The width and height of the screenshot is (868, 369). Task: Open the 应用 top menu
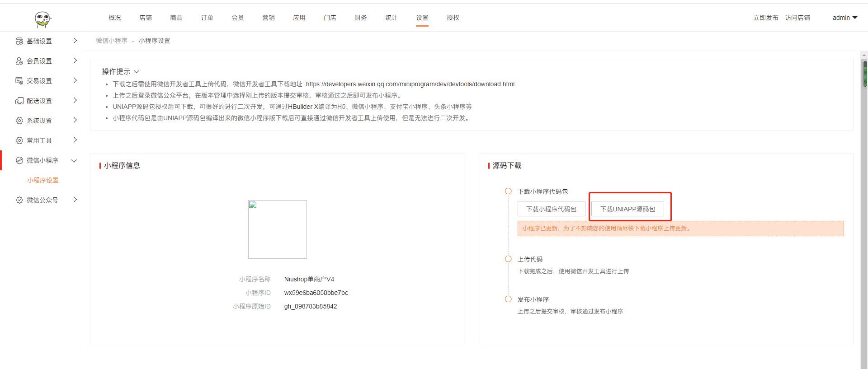tap(299, 18)
